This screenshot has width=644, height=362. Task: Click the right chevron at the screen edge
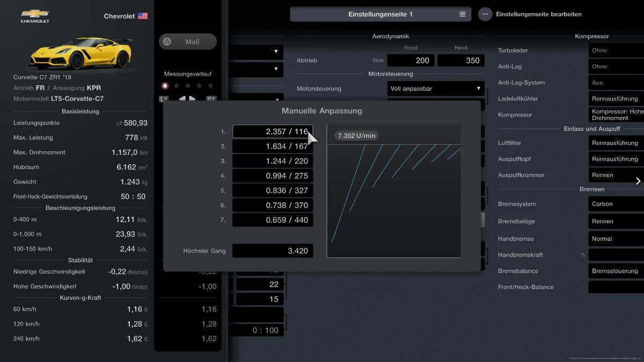click(638, 181)
